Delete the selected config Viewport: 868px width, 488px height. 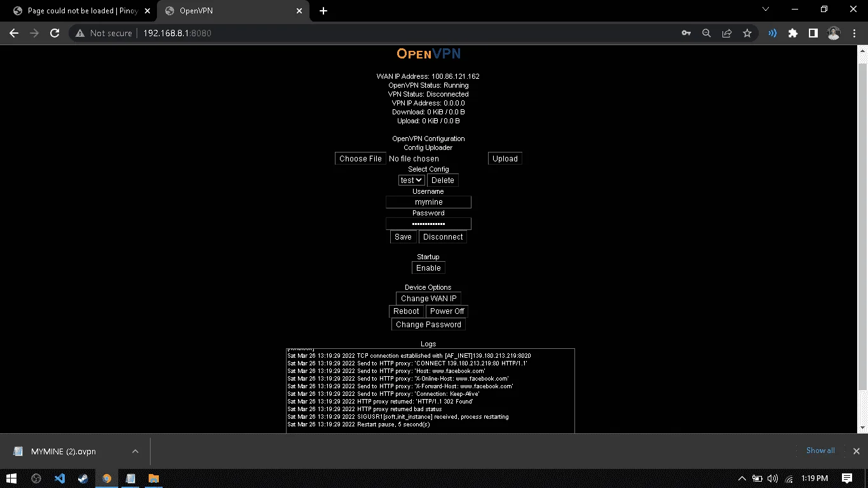tap(443, 180)
